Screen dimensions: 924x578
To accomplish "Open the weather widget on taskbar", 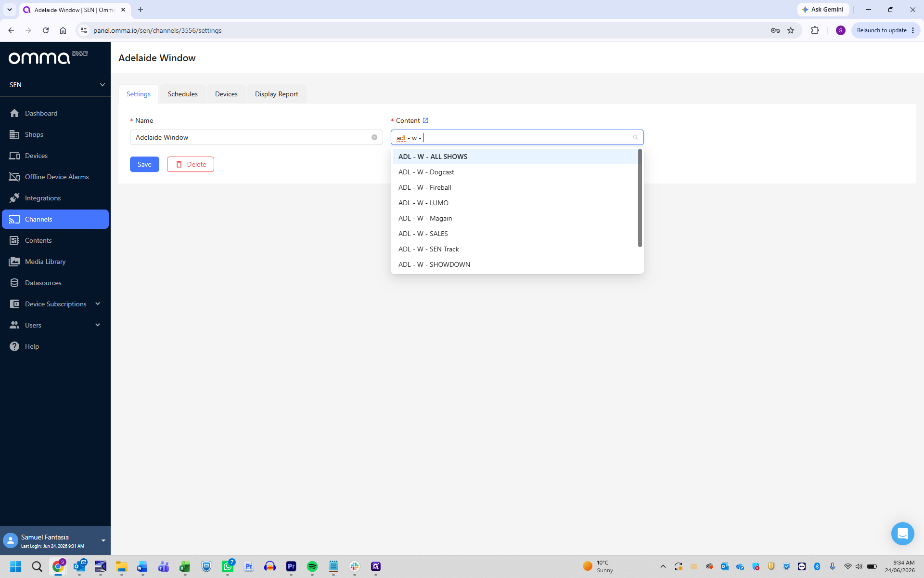I will click(598, 566).
